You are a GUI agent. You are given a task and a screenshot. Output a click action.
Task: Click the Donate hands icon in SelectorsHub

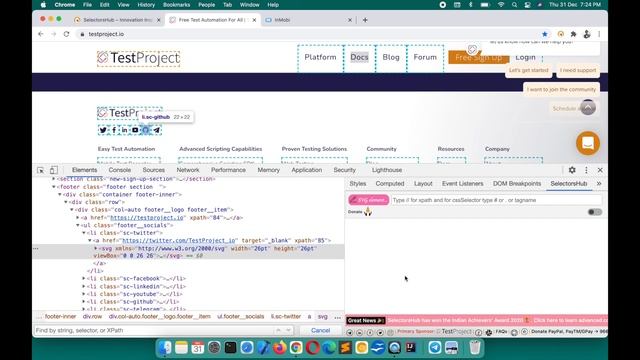point(368,211)
